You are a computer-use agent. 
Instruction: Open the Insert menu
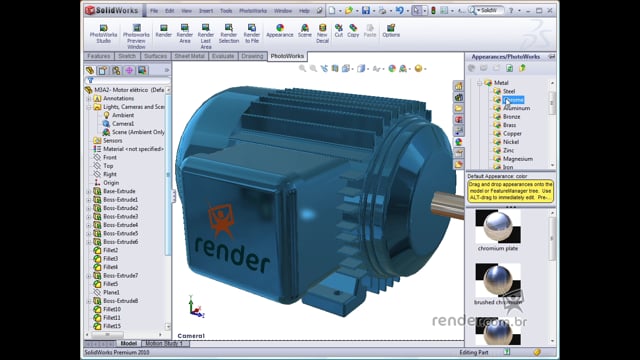click(x=206, y=11)
